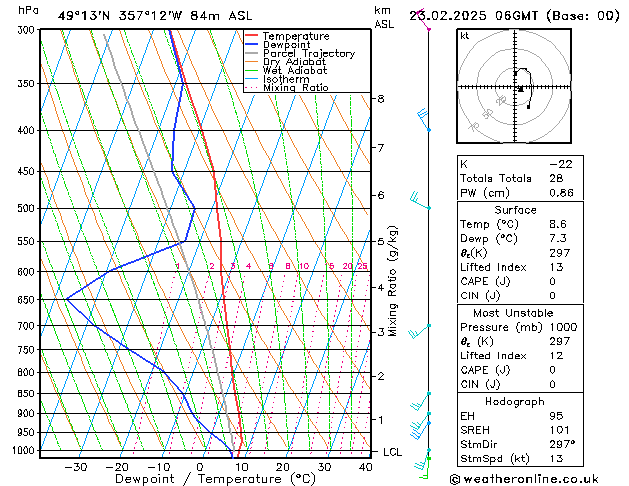
Task: Select the Dewpoint legend entry
Action: pos(290,45)
